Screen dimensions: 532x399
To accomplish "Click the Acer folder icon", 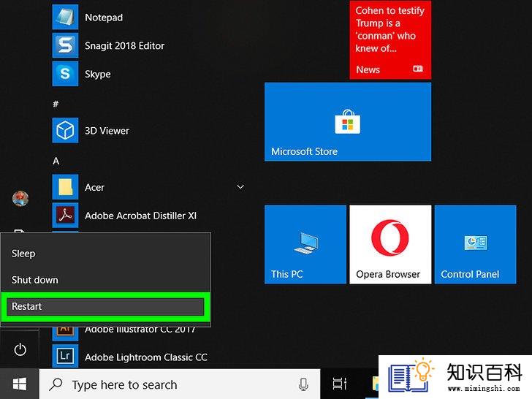I will click(65, 187).
